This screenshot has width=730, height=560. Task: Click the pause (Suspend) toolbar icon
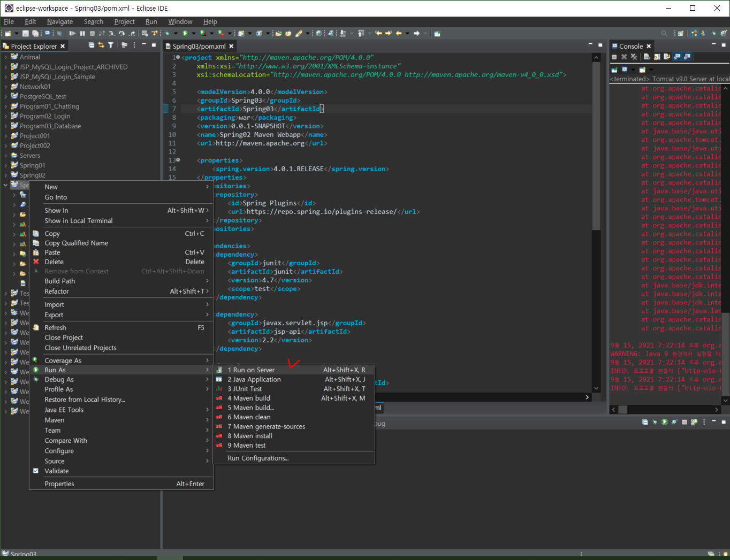[82, 33]
